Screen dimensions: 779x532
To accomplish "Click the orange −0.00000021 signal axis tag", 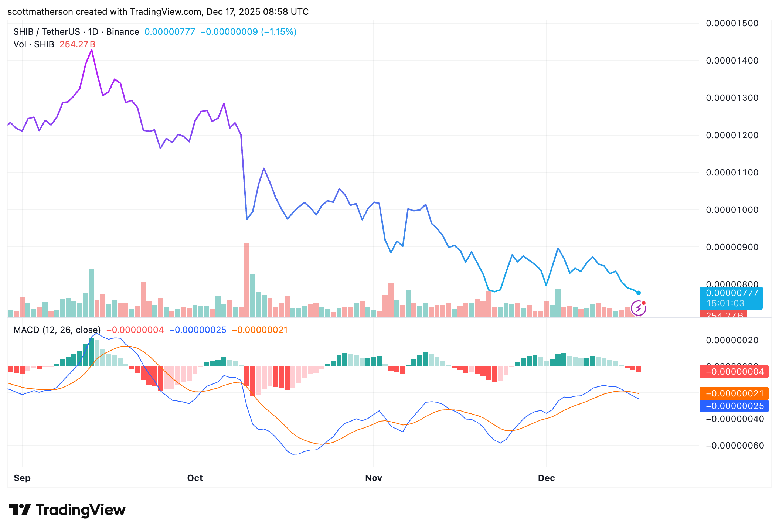I will click(734, 393).
